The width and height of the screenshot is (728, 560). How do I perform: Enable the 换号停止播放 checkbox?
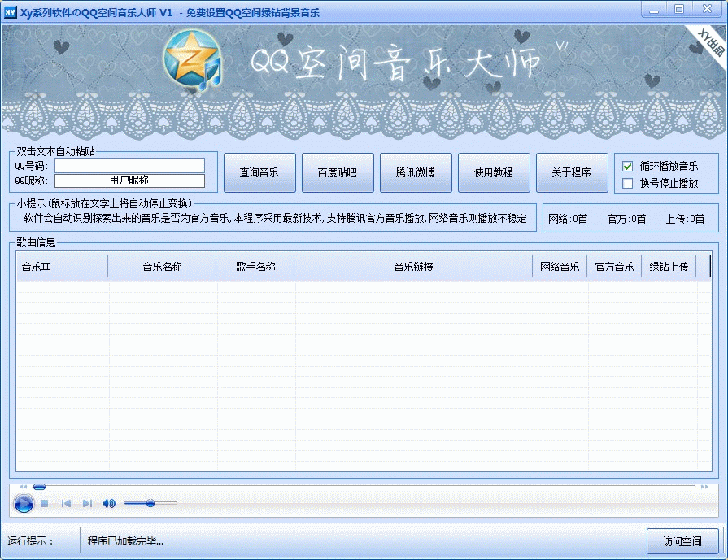coord(627,183)
